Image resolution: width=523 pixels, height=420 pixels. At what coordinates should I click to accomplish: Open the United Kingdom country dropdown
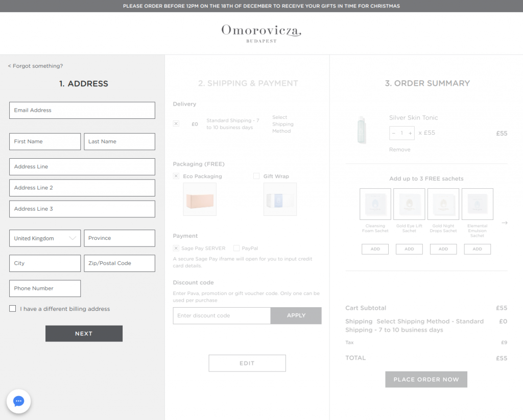pyautogui.click(x=45, y=238)
